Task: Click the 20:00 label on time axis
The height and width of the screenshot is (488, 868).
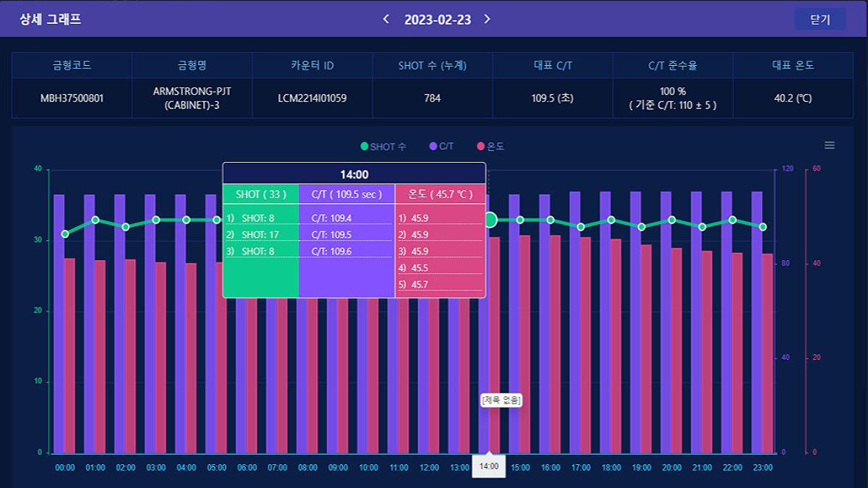Action: point(672,468)
